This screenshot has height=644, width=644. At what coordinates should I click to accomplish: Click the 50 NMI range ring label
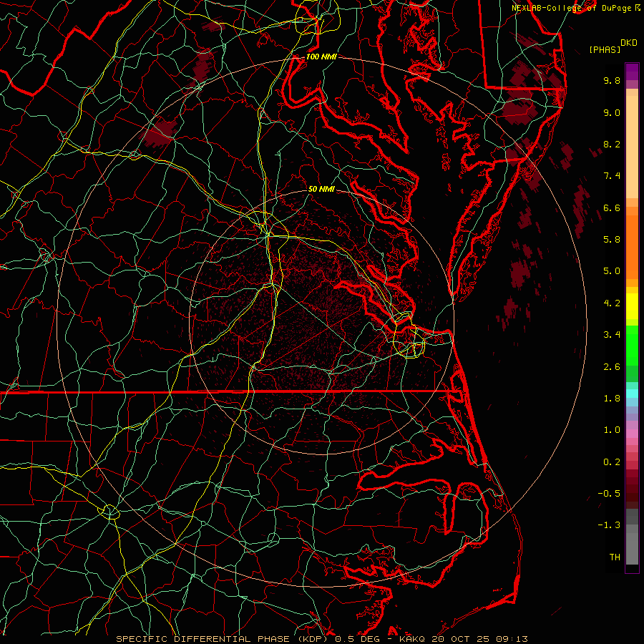tap(321, 189)
